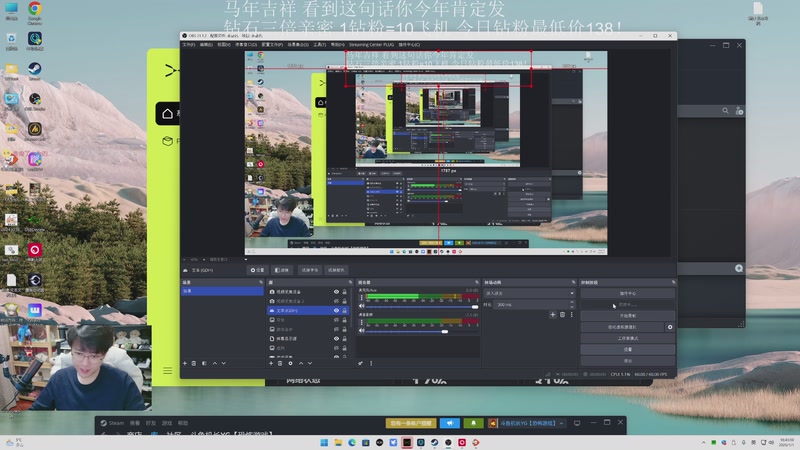Adjust the transition duration stepper arrows
Image resolution: width=800 pixels, height=450 pixels.
tap(572, 305)
